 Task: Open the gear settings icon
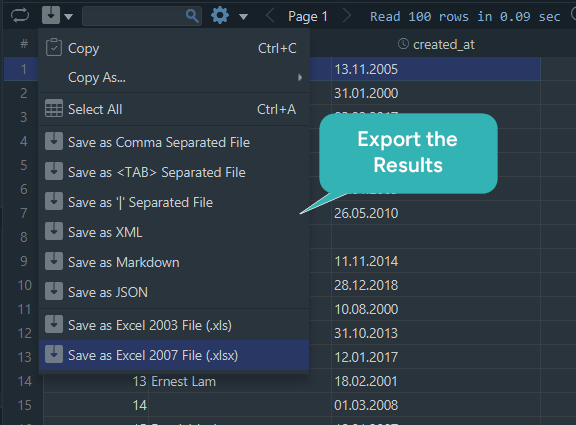pyautogui.click(x=220, y=16)
